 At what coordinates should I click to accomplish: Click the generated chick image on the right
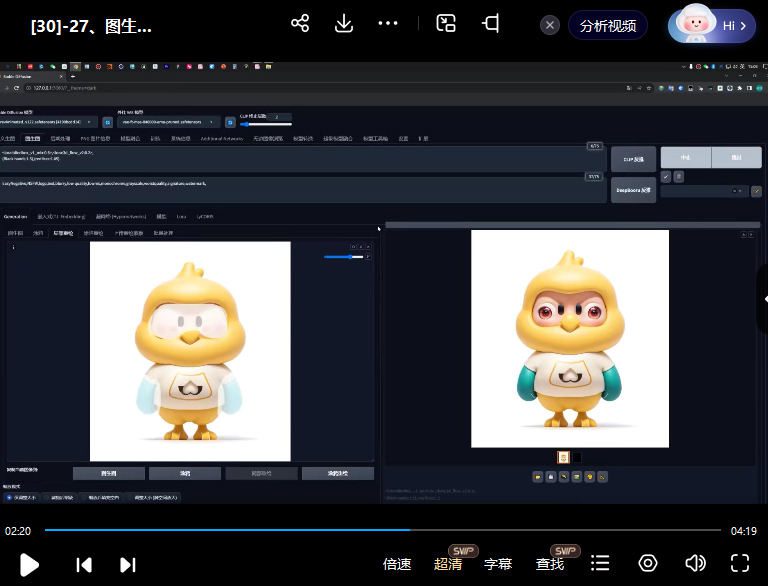coord(569,338)
